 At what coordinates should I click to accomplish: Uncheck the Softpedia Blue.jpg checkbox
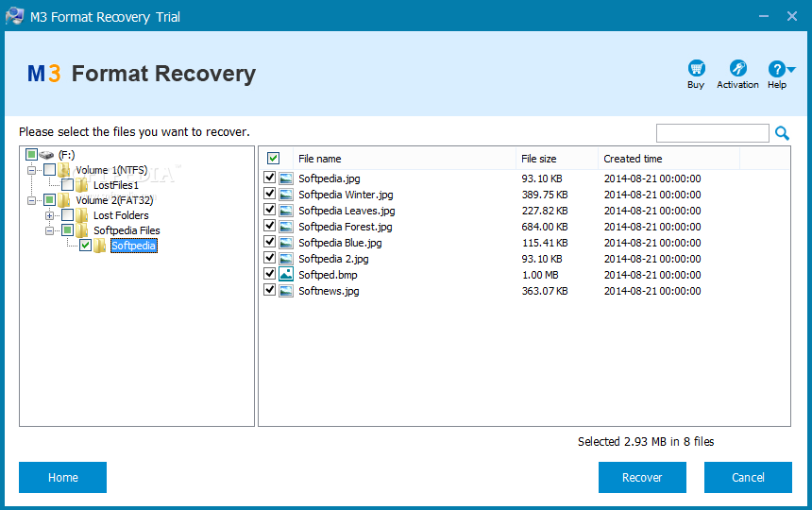pyautogui.click(x=269, y=242)
